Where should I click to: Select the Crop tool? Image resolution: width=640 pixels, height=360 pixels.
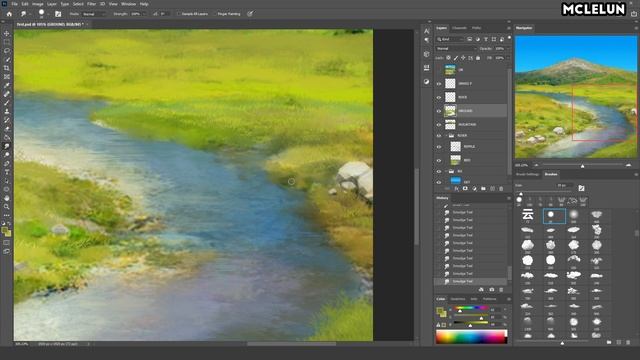(7, 68)
